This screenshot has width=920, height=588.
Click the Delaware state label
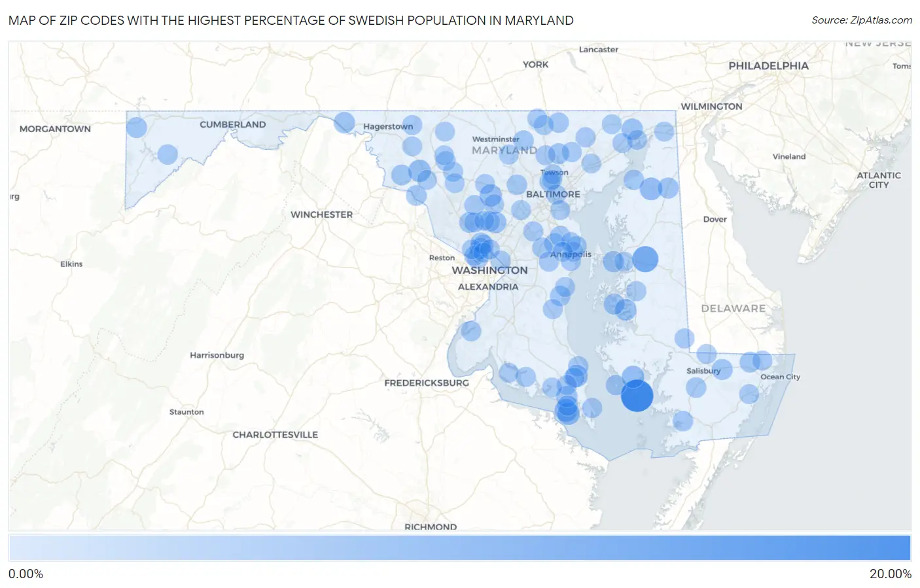(733, 308)
